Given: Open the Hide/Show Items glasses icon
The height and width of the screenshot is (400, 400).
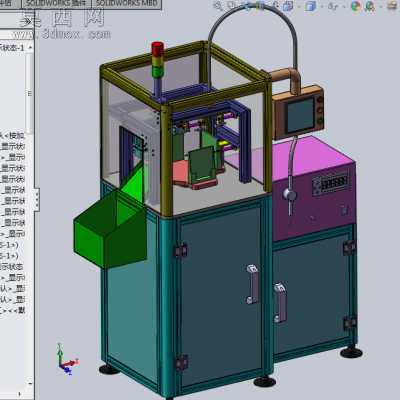Looking at the screenshot, I should coord(332,6).
